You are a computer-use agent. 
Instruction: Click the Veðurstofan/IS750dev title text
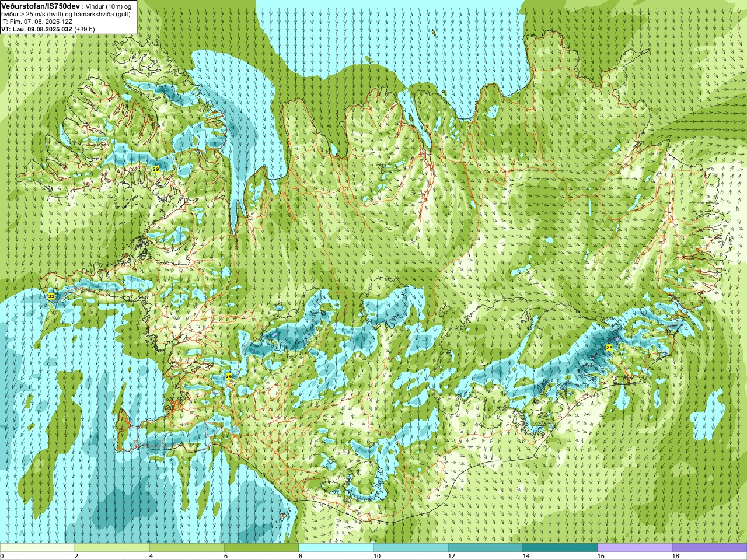tap(40, 5)
